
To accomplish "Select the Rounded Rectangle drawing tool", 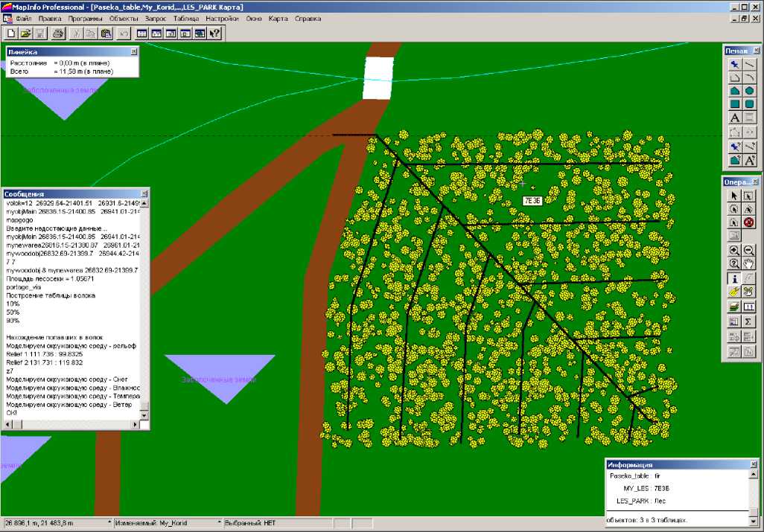I will click(x=749, y=104).
